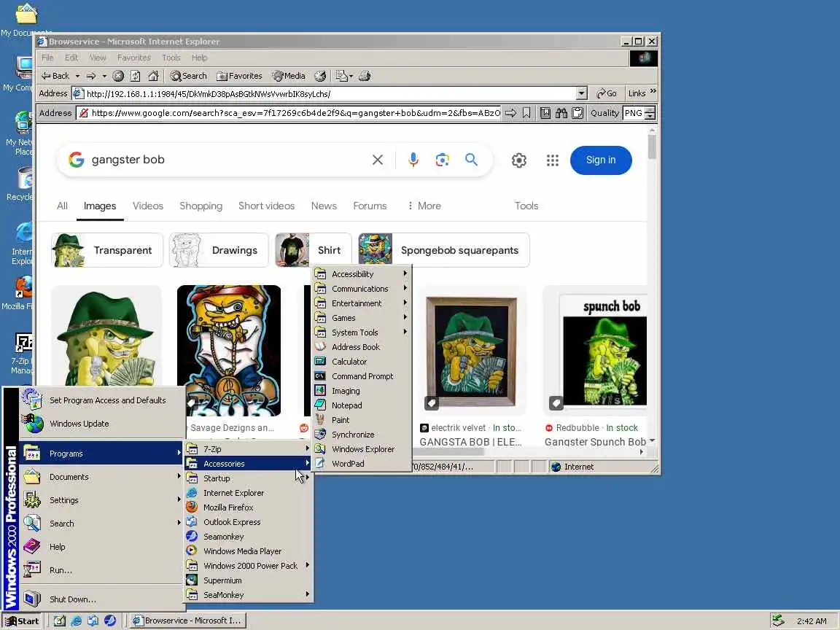Click the Google search magnifier icon
The height and width of the screenshot is (630, 840).
(472, 160)
